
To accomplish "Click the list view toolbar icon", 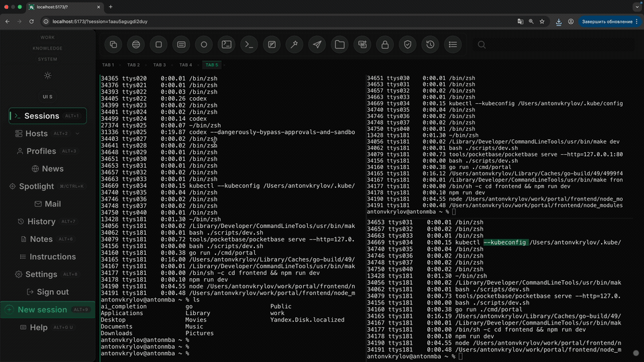I will [x=453, y=44].
